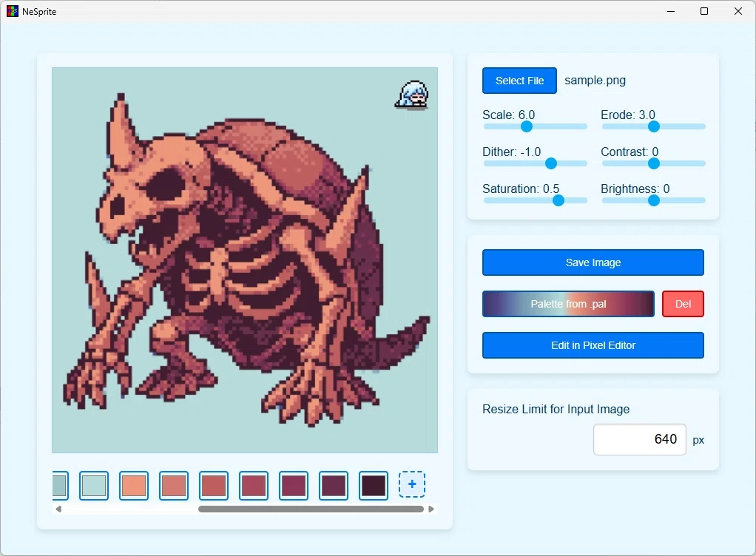Minimize the NeSprite window

click(x=671, y=11)
